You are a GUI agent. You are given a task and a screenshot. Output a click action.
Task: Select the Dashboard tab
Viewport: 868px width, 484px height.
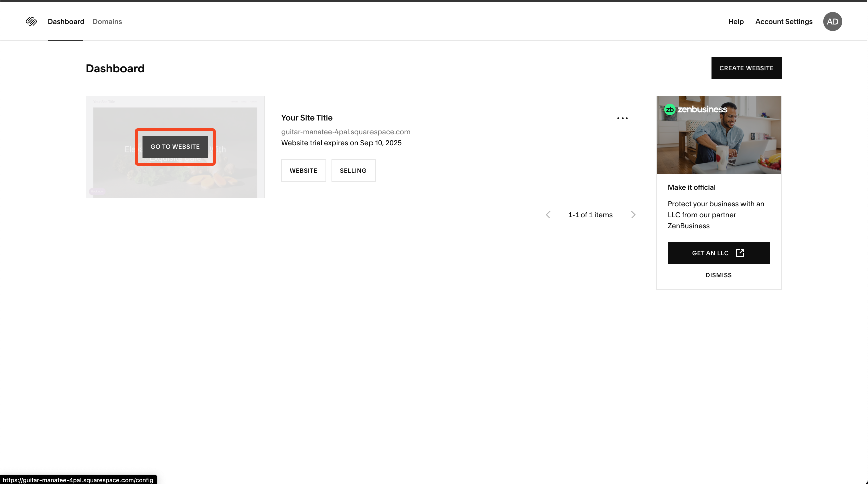(66, 22)
